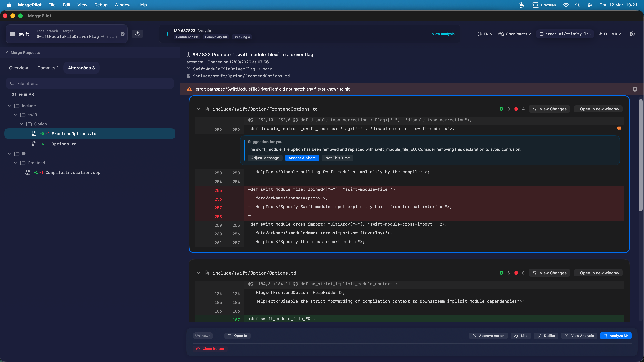Click the Wi-Fi icon in the menu bar
Viewport: 644px width, 362px height.
(x=566, y=5)
